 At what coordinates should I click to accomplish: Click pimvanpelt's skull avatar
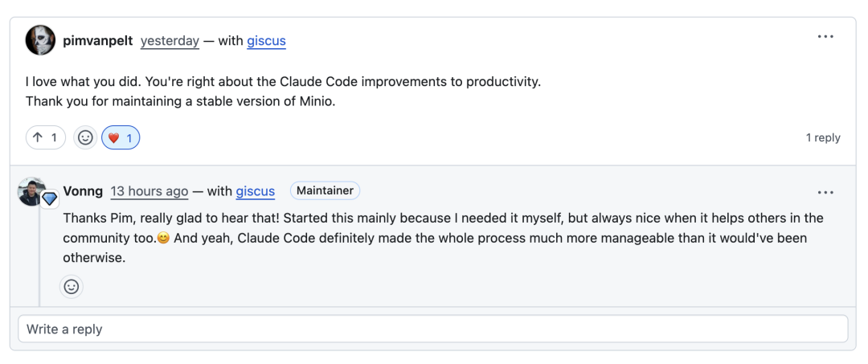[40, 40]
